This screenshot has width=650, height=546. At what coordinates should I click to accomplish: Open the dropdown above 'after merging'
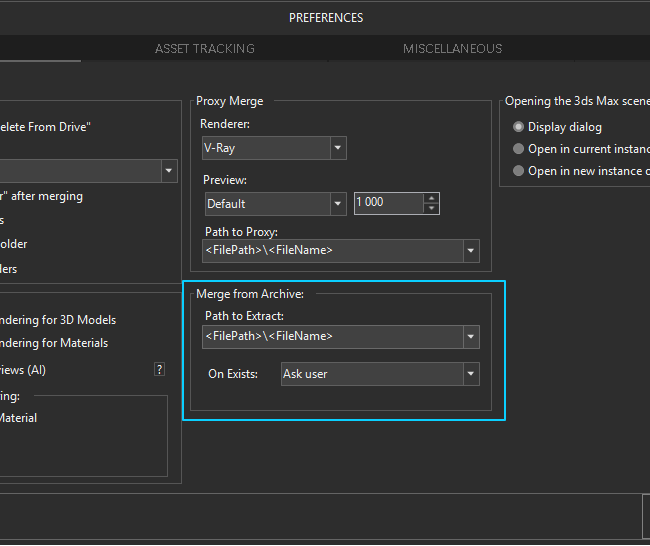click(x=169, y=171)
